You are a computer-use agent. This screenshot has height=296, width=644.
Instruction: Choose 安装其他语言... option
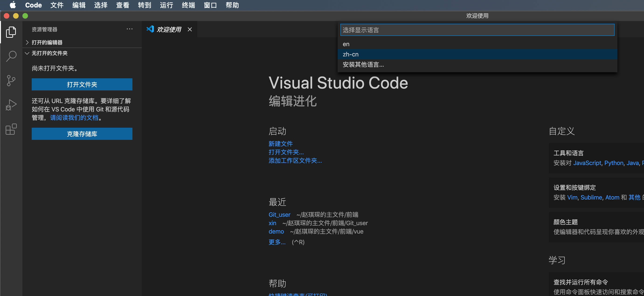pos(363,65)
